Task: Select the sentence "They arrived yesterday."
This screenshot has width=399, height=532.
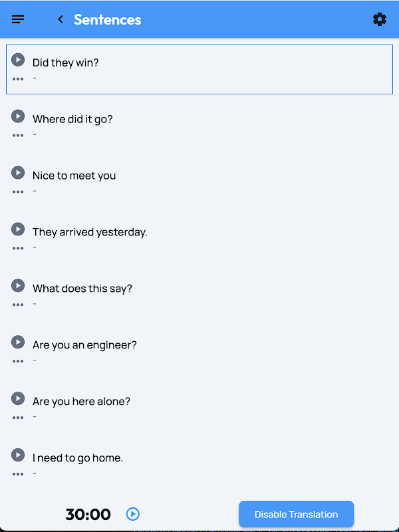Action: pyautogui.click(x=90, y=232)
